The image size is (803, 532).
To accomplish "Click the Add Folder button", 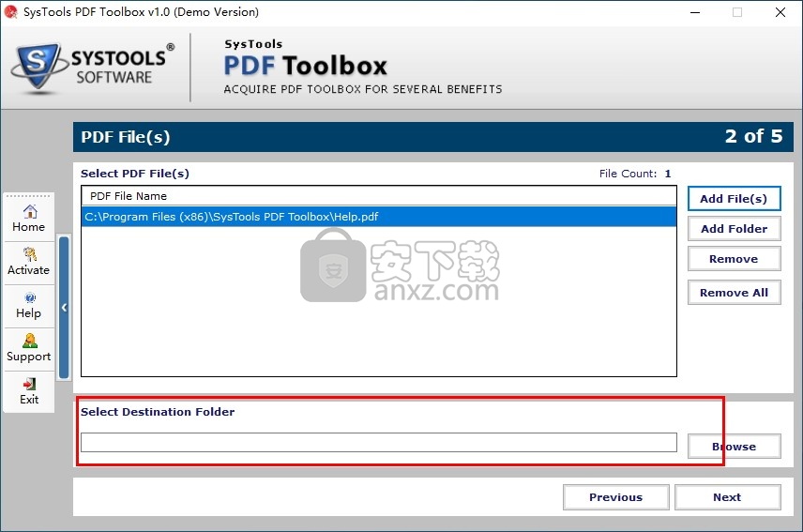I will click(734, 229).
